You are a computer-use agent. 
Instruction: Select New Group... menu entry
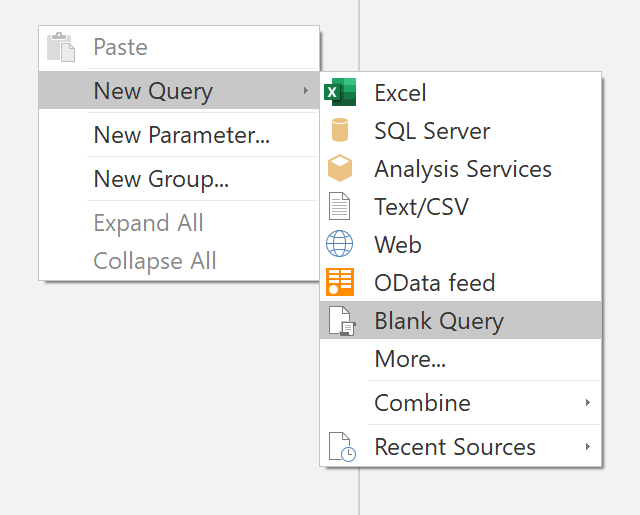click(x=161, y=179)
